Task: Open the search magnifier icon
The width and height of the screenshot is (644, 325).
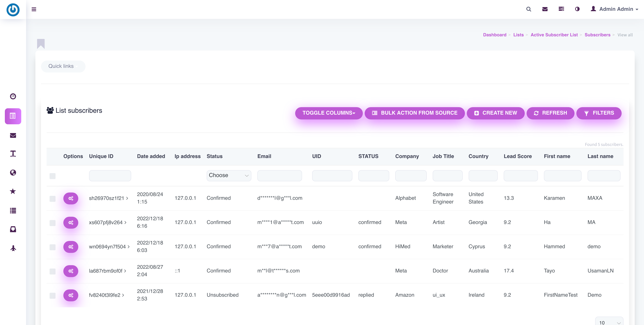Action: [528, 9]
